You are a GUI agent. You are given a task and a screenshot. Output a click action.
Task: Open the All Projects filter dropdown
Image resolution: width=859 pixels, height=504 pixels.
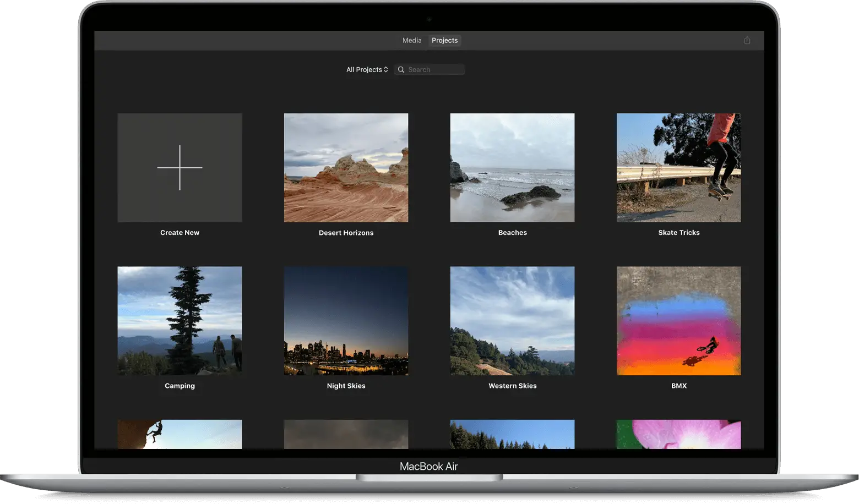click(x=367, y=69)
